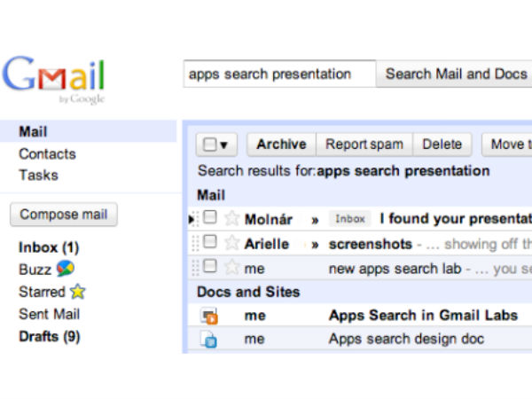The height and width of the screenshot is (399, 532).
Task: Star the email from Molnár
Action: tap(232, 218)
